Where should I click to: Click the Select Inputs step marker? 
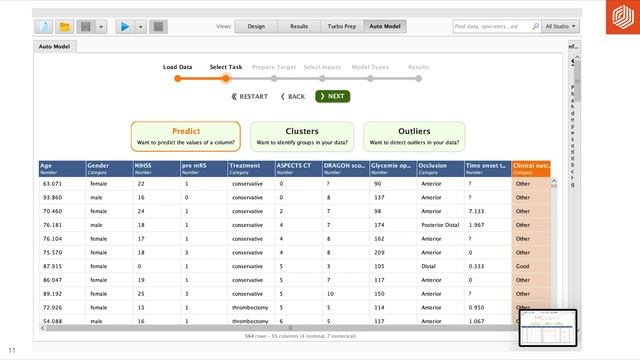pos(322,78)
